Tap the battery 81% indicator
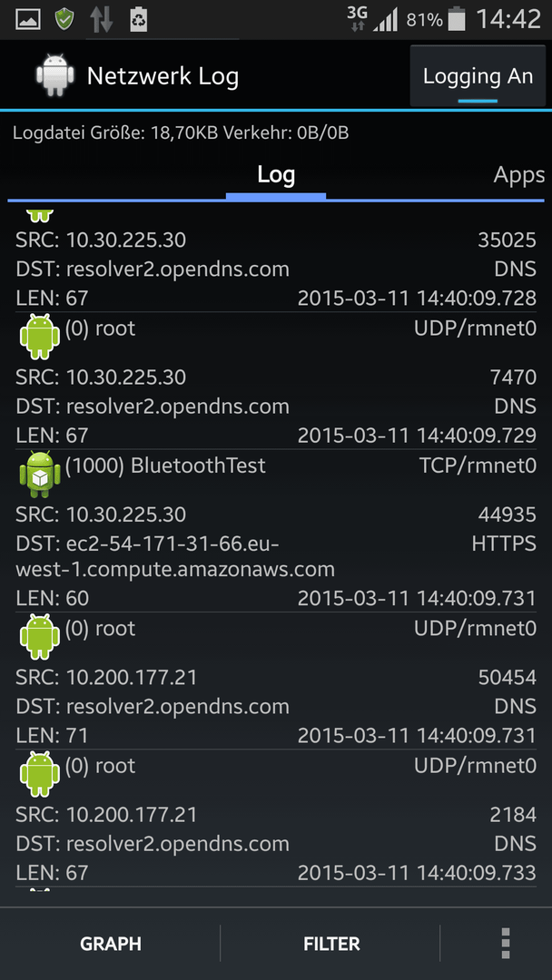The height and width of the screenshot is (980, 552). [x=436, y=20]
